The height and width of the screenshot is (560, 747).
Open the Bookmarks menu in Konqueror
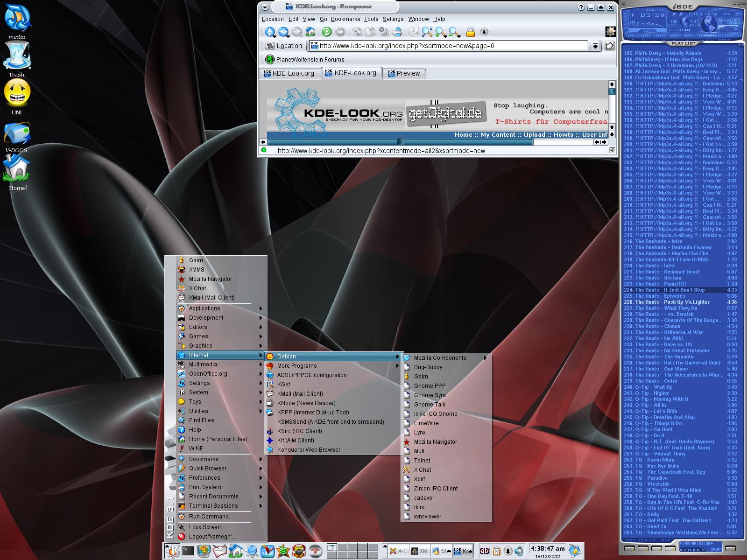click(345, 19)
